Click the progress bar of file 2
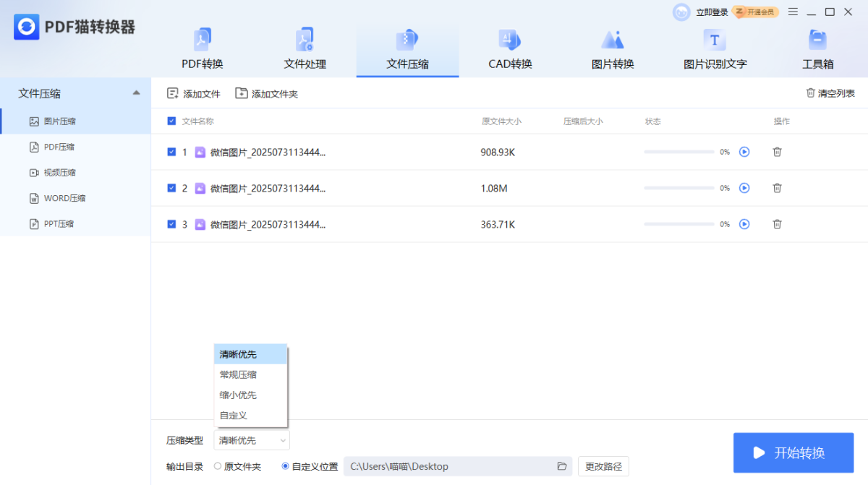The width and height of the screenshot is (868, 485). [678, 188]
